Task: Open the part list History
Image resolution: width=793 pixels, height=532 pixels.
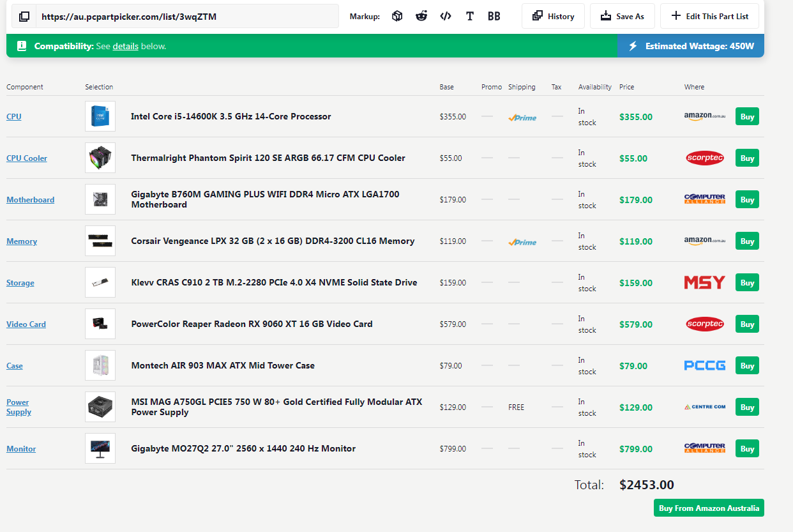Action: [x=553, y=17]
